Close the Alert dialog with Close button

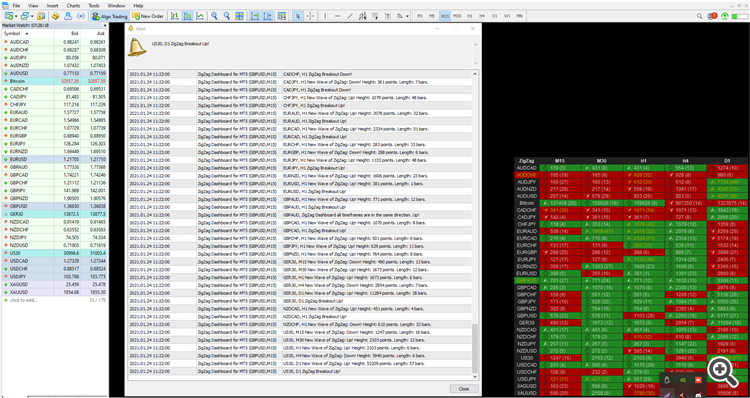(x=464, y=389)
